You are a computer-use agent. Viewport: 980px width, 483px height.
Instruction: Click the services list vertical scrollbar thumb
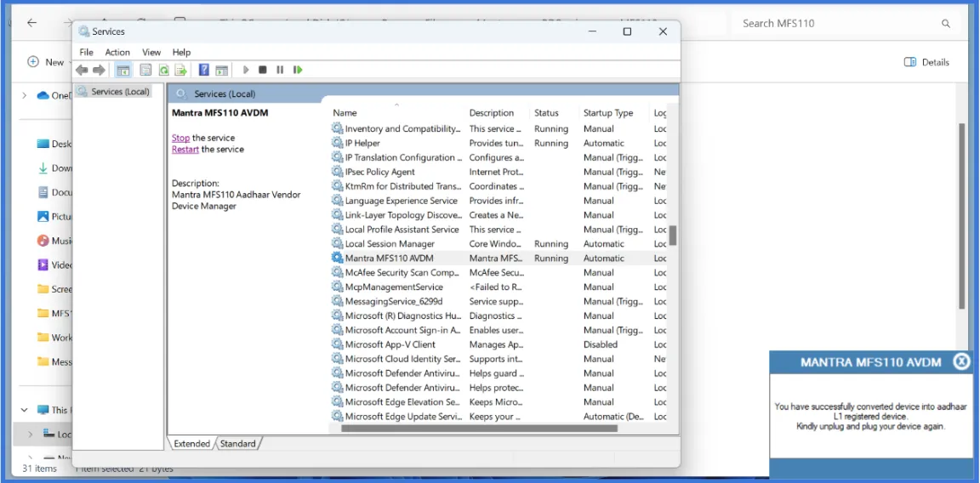point(673,236)
